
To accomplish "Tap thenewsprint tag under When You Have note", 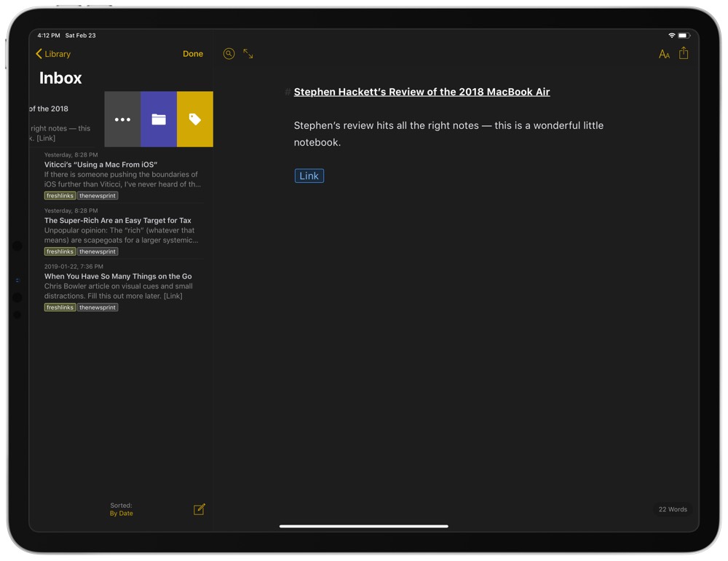I will [98, 307].
